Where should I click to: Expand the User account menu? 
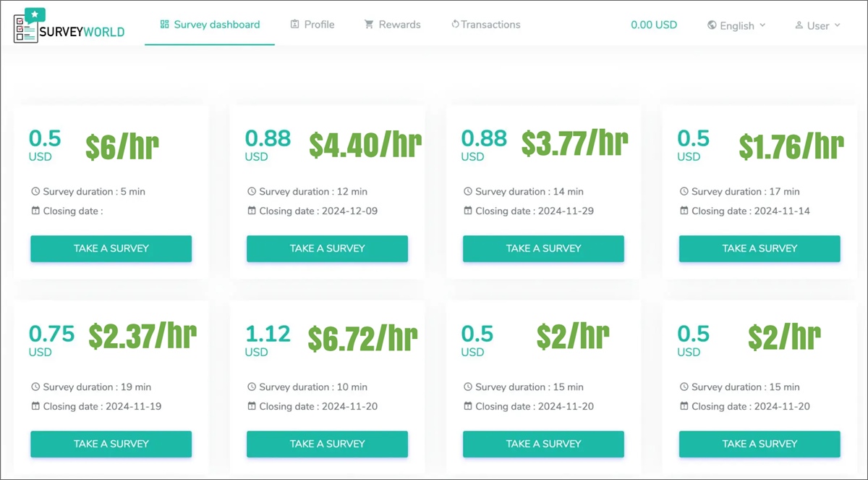click(817, 25)
